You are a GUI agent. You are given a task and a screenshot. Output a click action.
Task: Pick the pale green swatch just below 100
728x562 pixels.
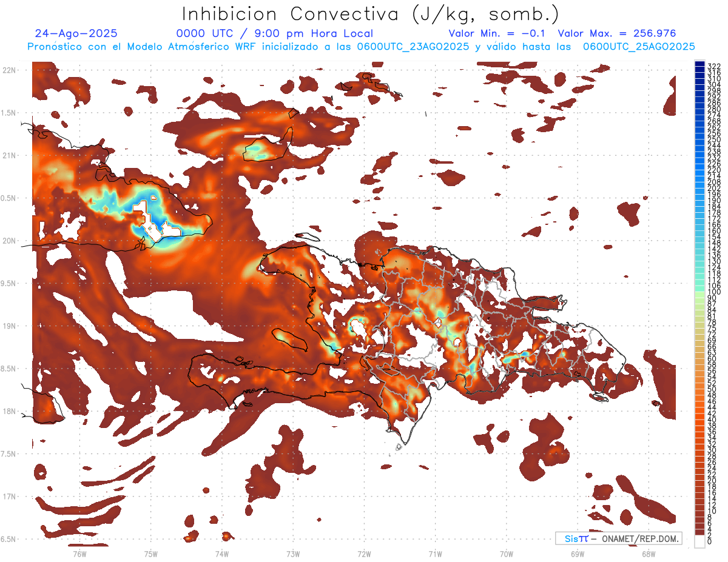click(x=699, y=295)
